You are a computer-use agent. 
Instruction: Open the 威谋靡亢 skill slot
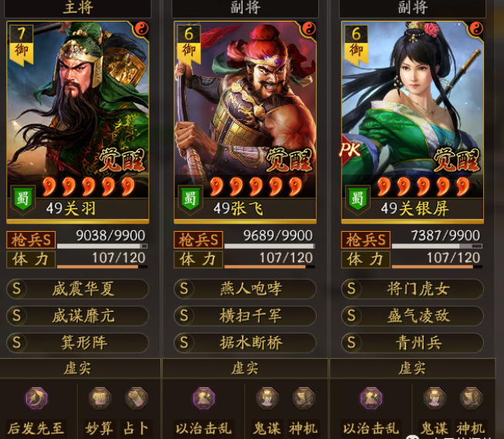point(78,316)
